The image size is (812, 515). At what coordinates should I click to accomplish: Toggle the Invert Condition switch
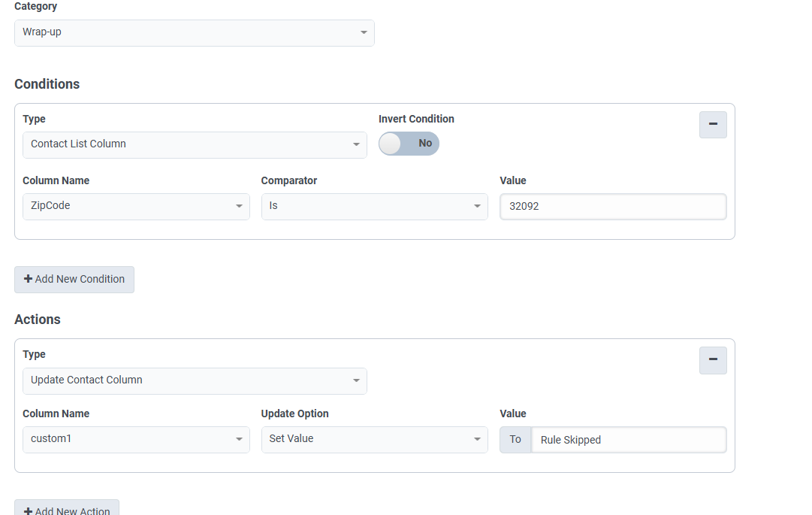pyautogui.click(x=409, y=144)
